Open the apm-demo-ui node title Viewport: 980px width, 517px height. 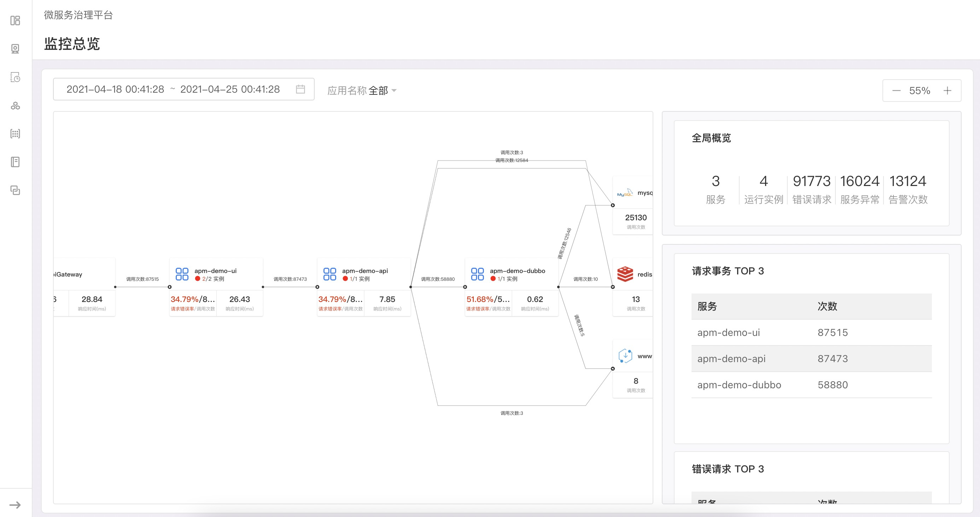pos(215,271)
